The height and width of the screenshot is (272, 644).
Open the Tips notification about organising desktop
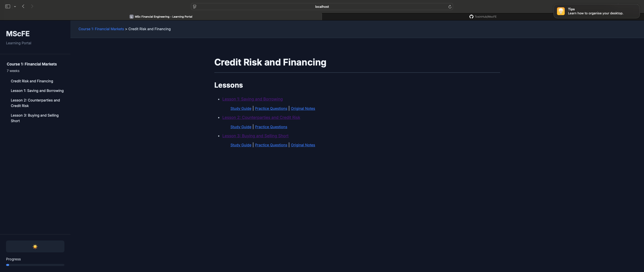pyautogui.click(x=596, y=11)
